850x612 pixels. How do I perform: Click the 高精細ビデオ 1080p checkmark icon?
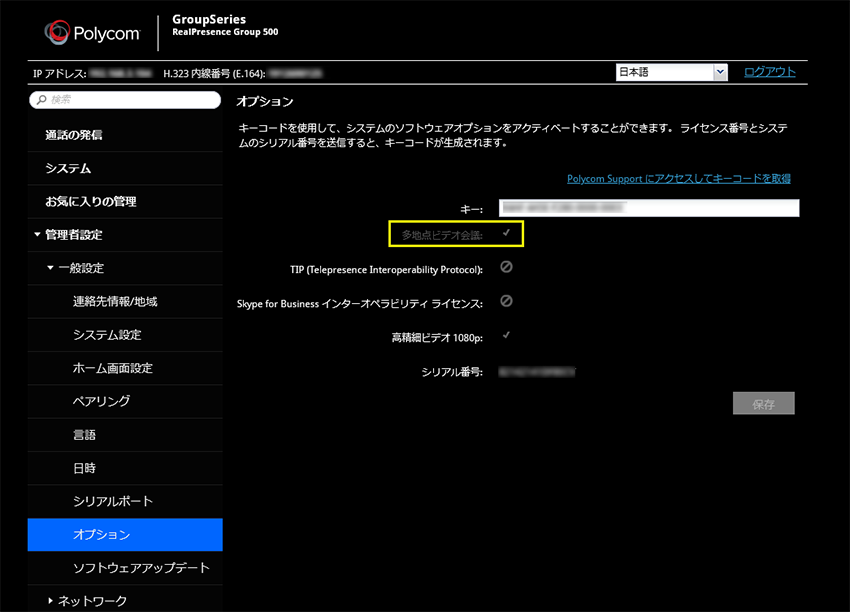506,335
